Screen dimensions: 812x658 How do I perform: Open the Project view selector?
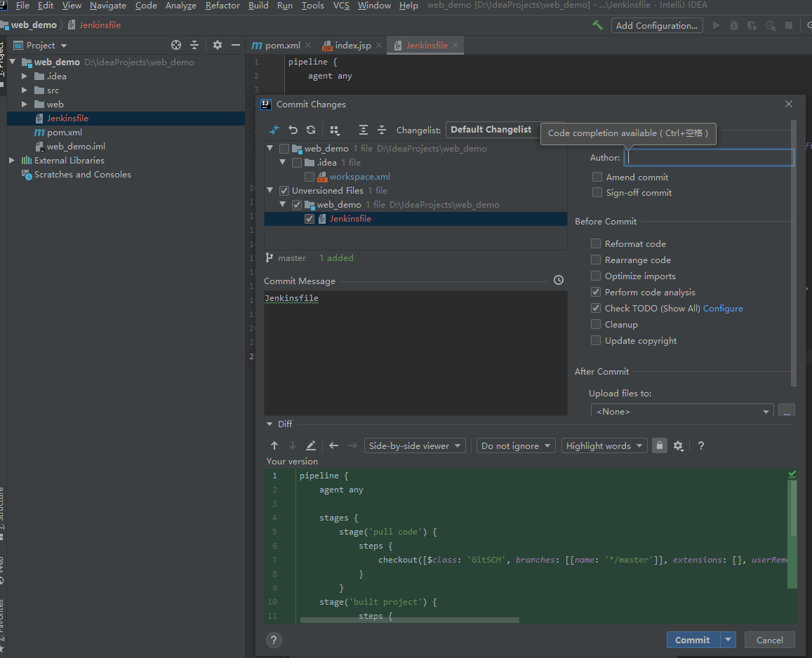(x=41, y=45)
